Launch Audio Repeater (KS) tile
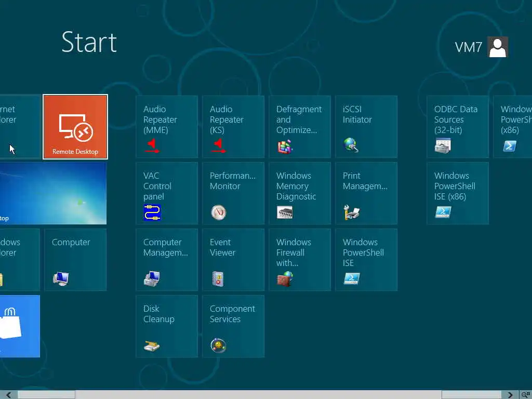The width and height of the screenshot is (532, 399). [233, 127]
